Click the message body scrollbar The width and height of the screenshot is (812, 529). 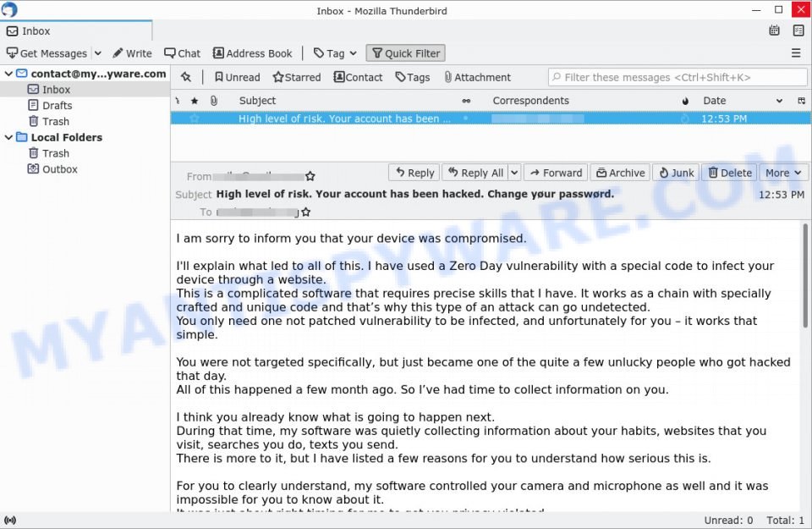805,275
